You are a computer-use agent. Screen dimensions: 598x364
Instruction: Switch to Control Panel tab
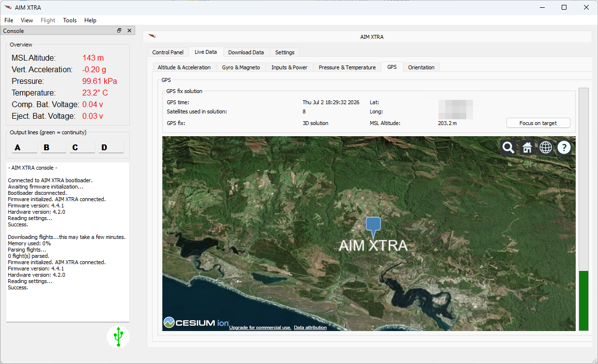pyautogui.click(x=168, y=52)
